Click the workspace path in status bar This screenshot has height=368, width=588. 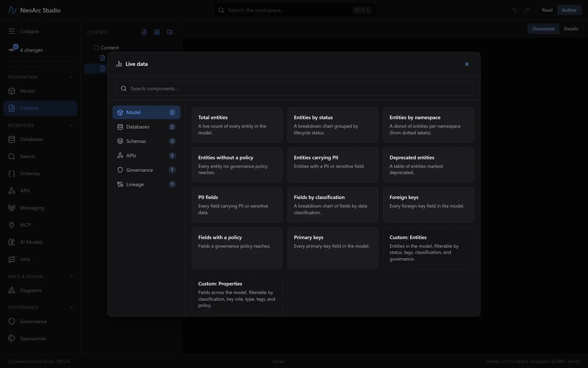(x=39, y=361)
